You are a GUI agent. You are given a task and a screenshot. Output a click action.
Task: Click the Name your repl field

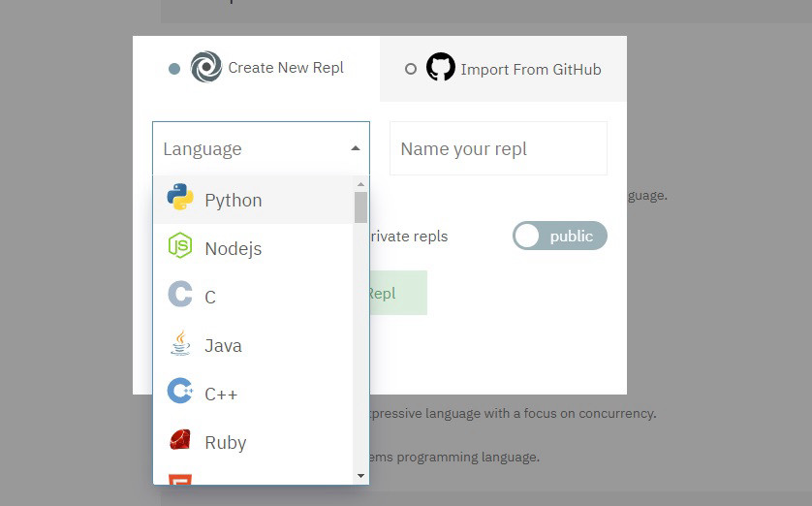[498, 148]
